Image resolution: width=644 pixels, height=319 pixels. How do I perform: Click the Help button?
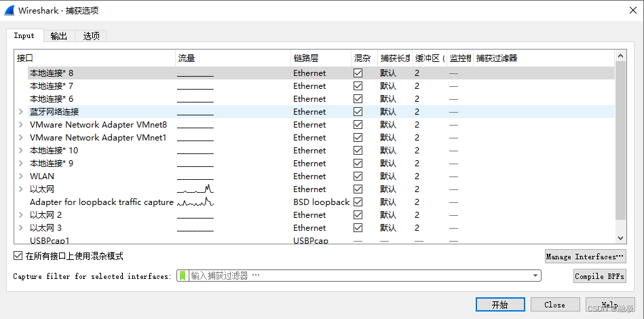610,305
